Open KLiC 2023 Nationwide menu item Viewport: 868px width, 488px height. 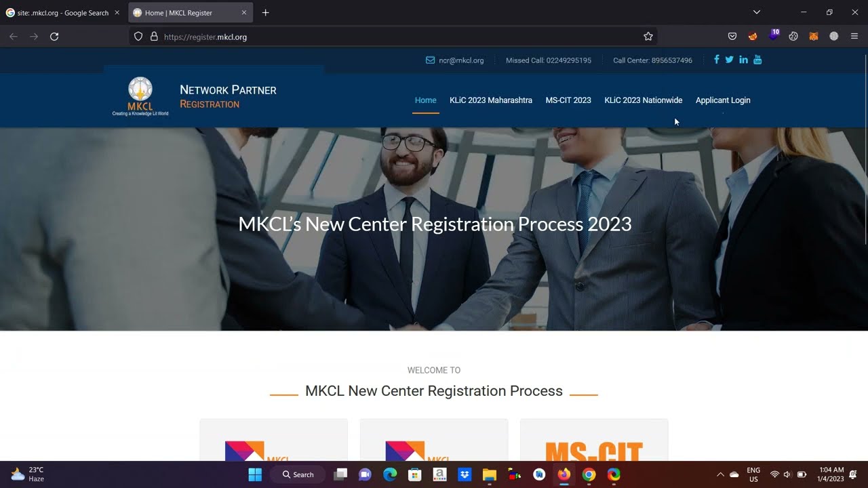[644, 100]
